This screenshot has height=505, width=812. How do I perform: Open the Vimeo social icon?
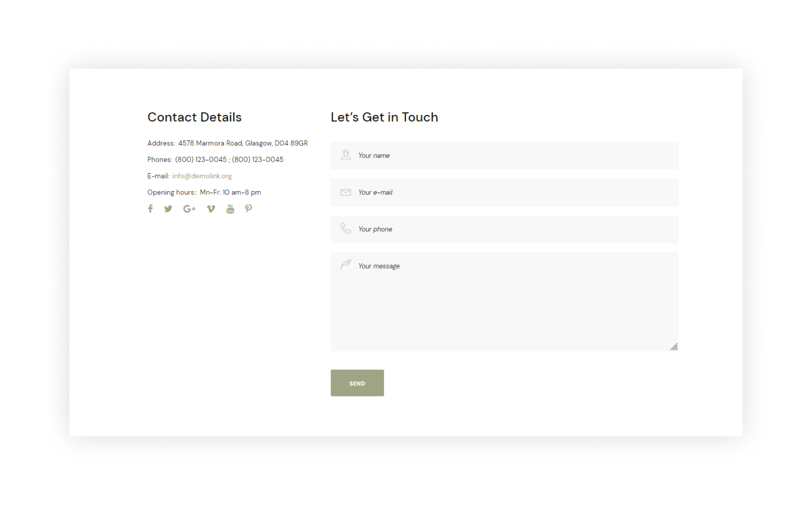click(211, 209)
